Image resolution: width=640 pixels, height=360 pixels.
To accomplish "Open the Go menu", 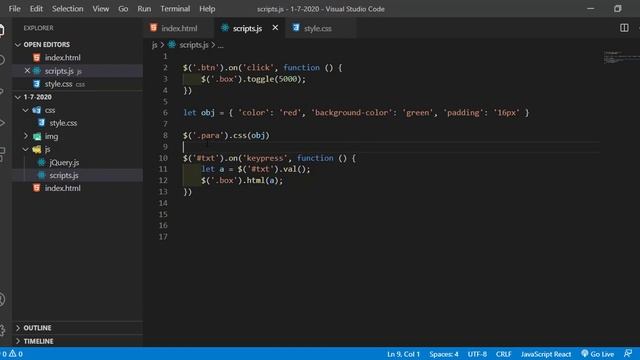I will coord(123,9).
